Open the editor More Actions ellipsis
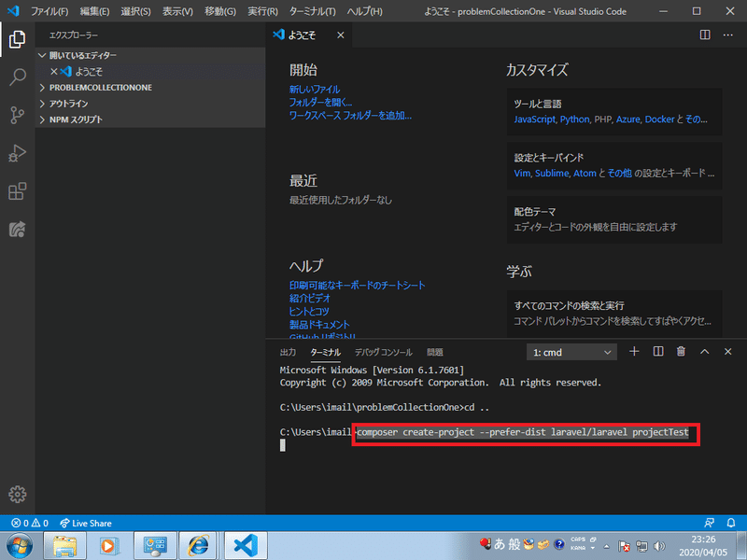 click(728, 35)
